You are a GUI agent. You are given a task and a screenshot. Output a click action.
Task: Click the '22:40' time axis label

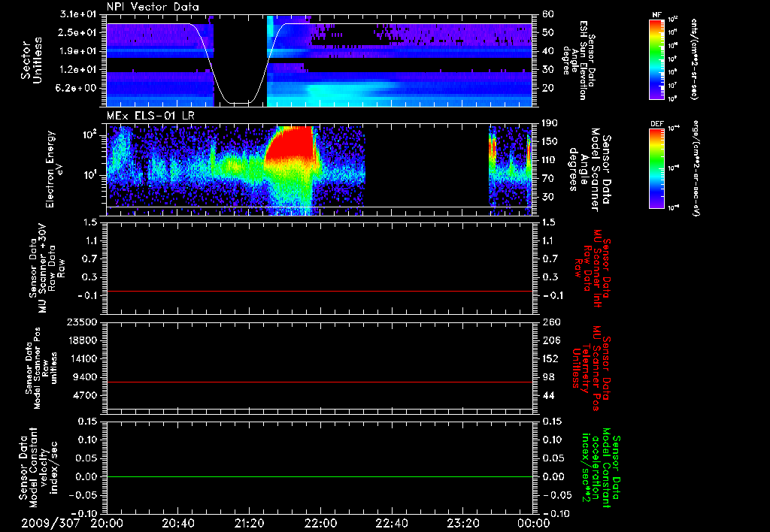391,523
